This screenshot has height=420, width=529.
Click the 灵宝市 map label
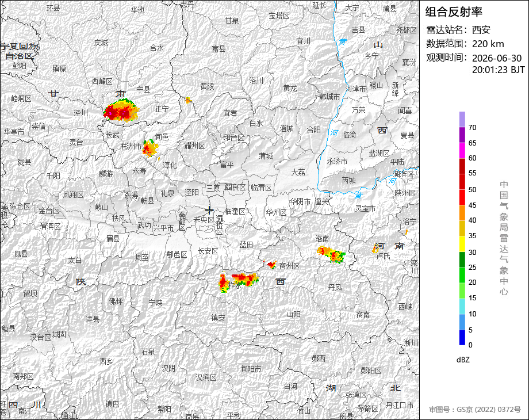click(365, 208)
